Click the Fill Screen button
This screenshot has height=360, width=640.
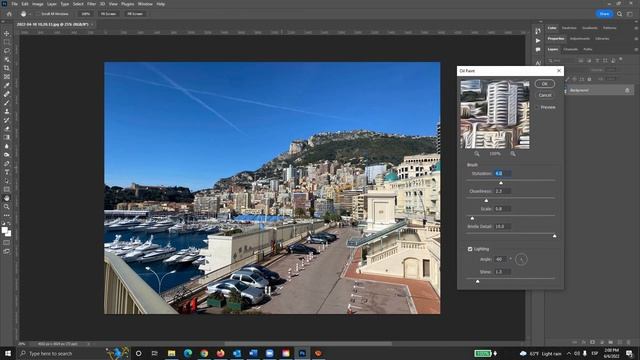tap(135, 14)
